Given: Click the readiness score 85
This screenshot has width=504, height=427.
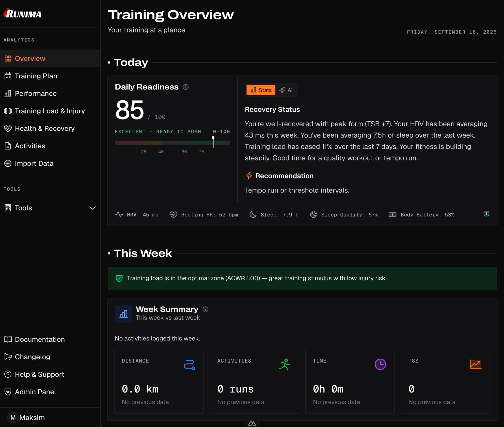Looking at the screenshot, I should point(129,110).
